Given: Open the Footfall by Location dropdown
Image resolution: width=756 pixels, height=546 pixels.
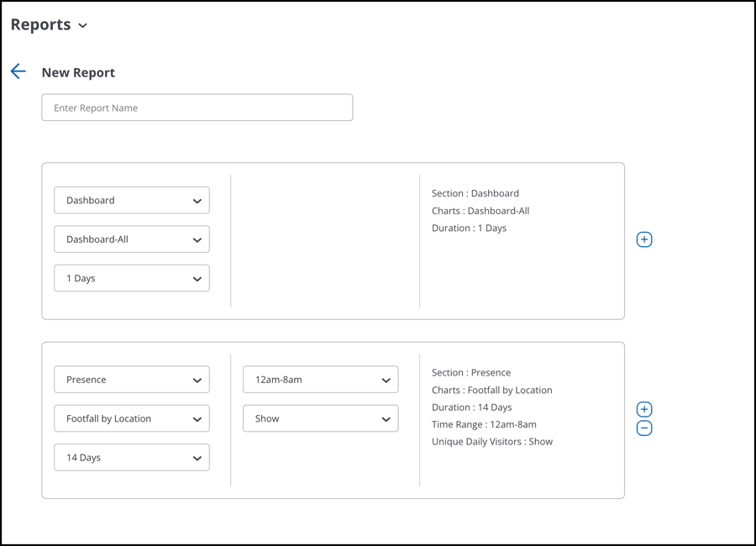Looking at the screenshot, I should tap(132, 418).
